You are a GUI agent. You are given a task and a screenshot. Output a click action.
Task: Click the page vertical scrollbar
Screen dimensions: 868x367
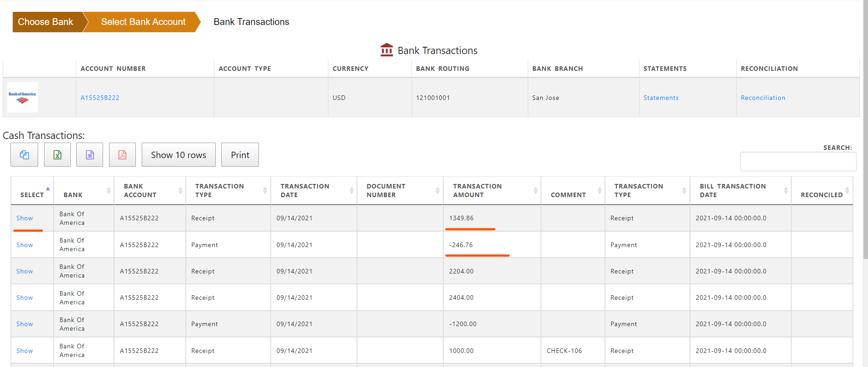865,129
